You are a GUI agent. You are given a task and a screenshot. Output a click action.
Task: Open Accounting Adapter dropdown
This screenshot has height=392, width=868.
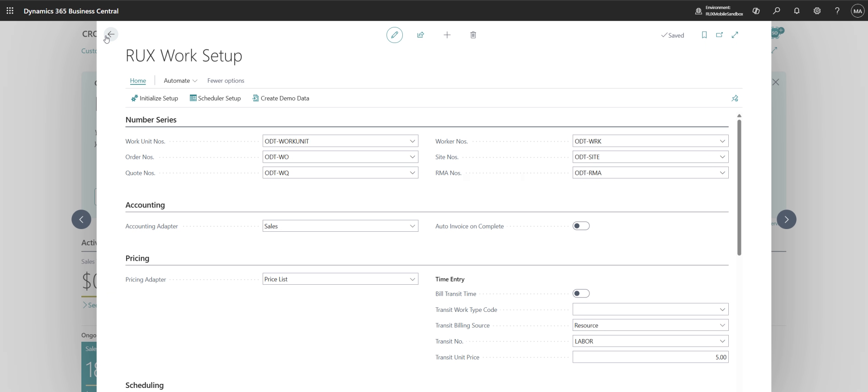point(412,226)
